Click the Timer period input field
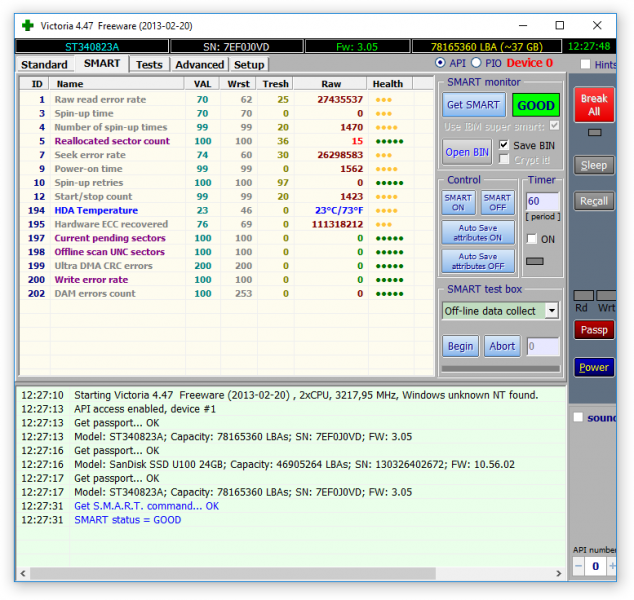Image resolution: width=634 pixels, height=600 pixels. click(x=543, y=202)
